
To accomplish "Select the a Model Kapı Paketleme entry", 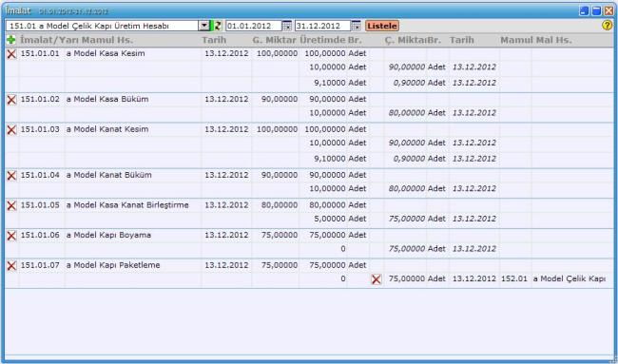I will [x=113, y=265].
